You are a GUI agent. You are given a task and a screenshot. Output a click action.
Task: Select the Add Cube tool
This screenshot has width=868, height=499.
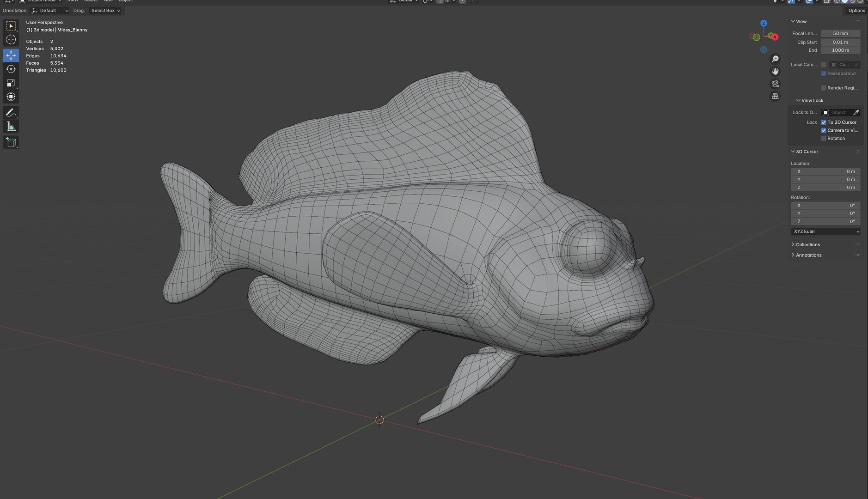pos(11,142)
